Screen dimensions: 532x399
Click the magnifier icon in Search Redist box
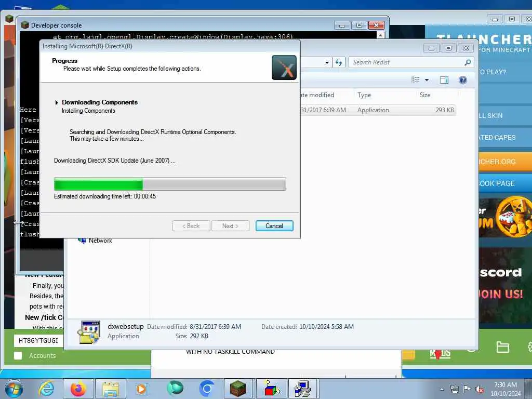click(468, 62)
